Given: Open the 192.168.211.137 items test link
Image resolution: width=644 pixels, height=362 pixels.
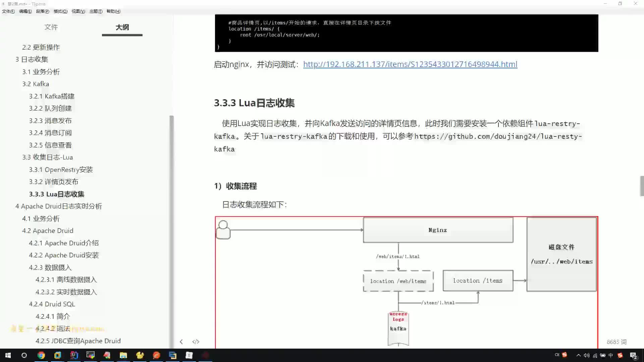Looking at the screenshot, I should tap(410, 64).
